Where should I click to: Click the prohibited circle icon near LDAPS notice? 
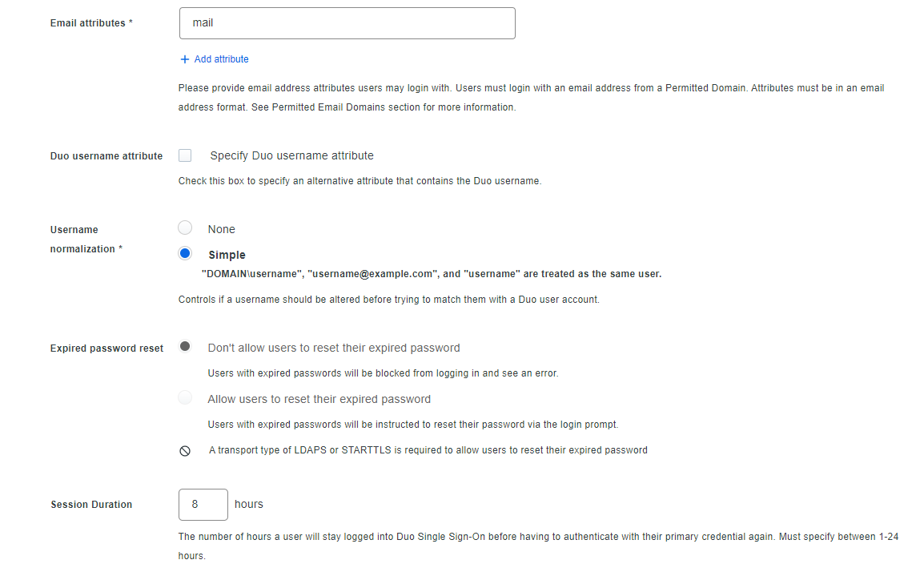click(x=185, y=451)
